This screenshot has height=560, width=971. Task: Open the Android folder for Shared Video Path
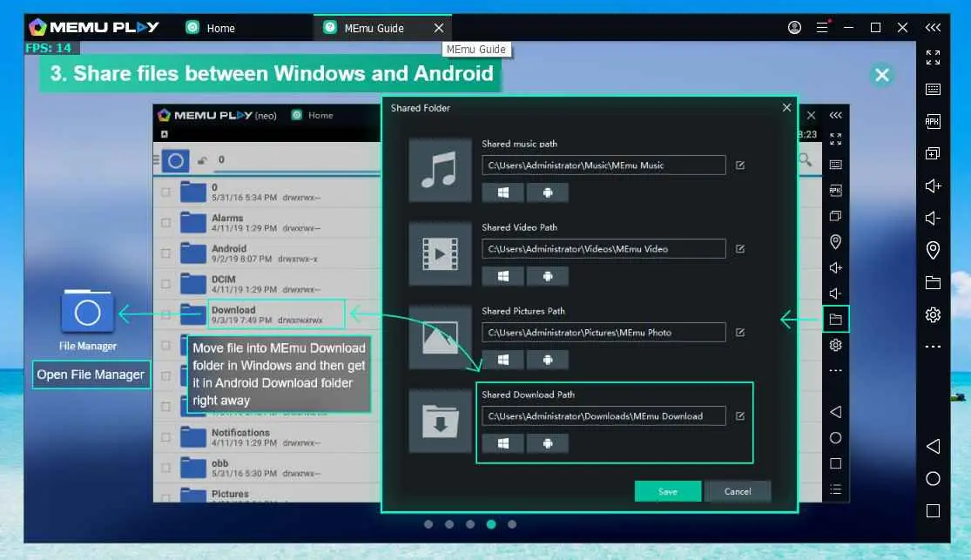click(x=547, y=276)
